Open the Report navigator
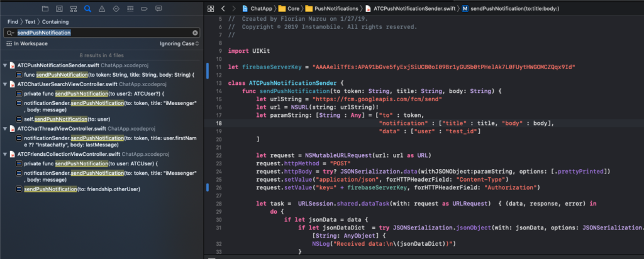The width and height of the screenshot is (644, 259). click(158, 9)
